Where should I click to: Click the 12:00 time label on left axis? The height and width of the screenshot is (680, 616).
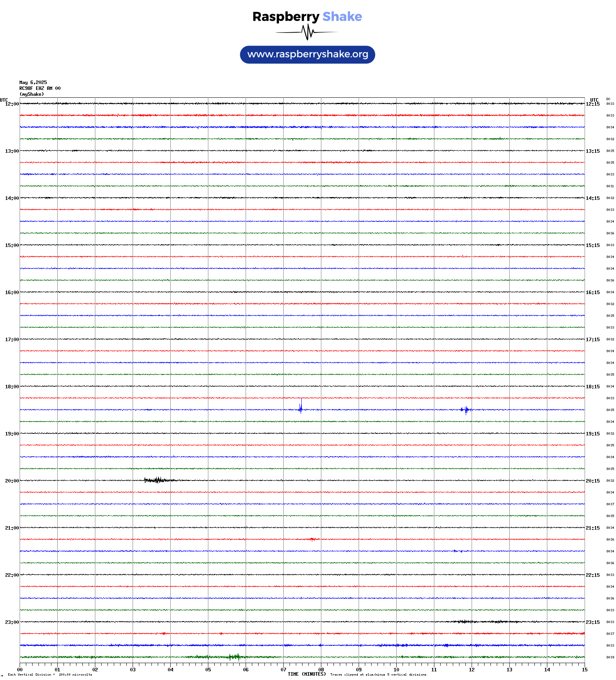[x=12, y=104]
